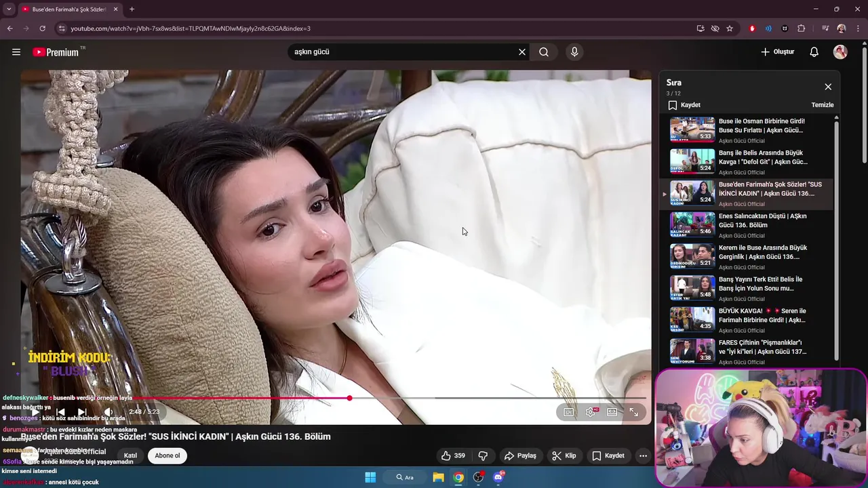
Task: Subscribe with Abone ol button
Action: [x=167, y=455]
